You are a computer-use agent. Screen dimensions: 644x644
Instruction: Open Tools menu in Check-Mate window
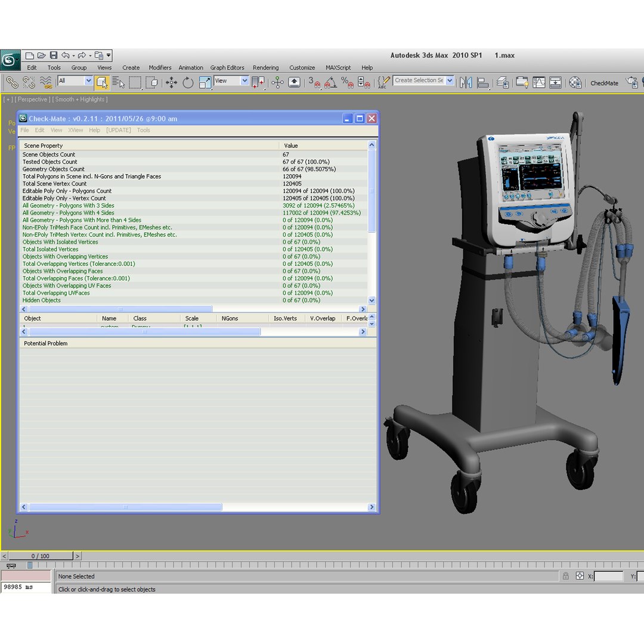pyautogui.click(x=143, y=130)
